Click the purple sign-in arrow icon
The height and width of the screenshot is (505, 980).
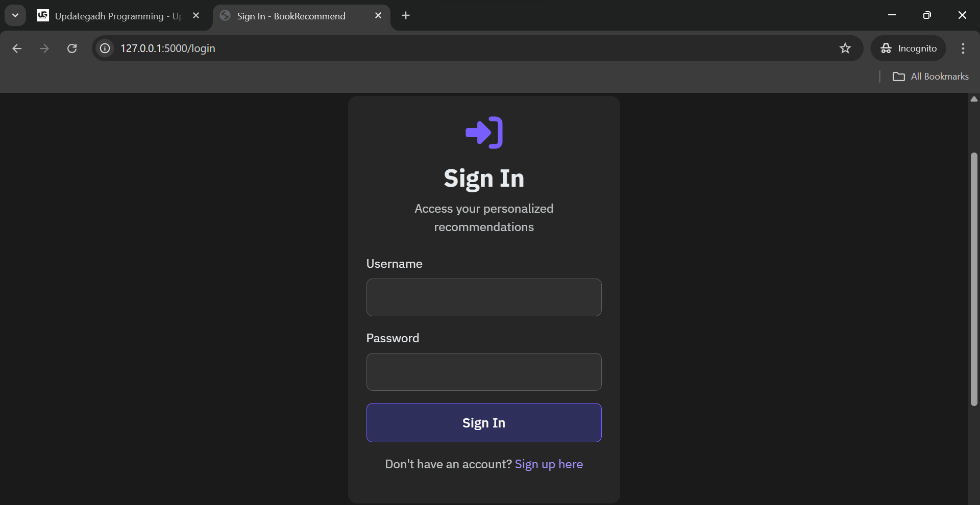pos(484,133)
